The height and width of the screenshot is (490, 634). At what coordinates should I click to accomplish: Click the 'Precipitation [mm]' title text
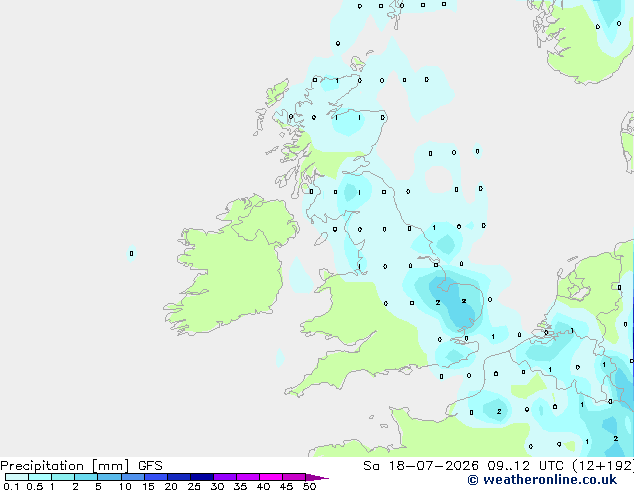click(x=65, y=466)
